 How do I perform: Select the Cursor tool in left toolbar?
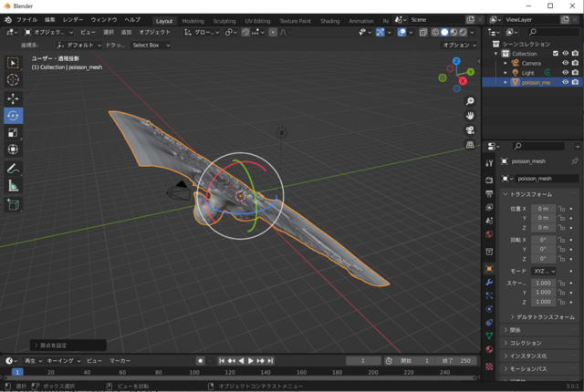pos(13,80)
